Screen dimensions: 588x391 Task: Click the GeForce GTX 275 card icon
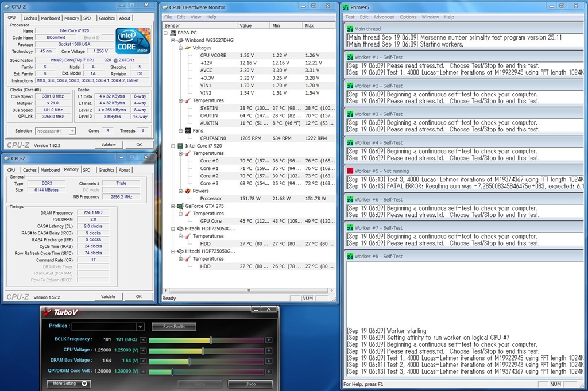[x=180, y=206]
